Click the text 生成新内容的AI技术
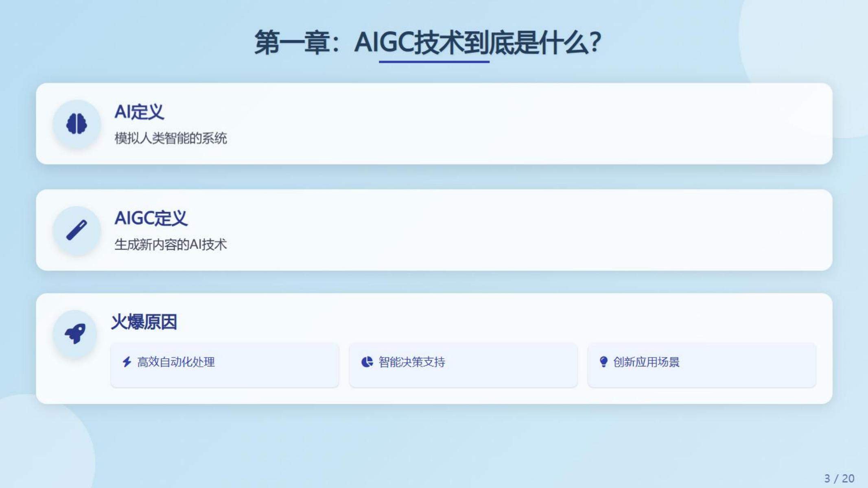868x488 pixels. pyautogui.click(x=171, y=245)
